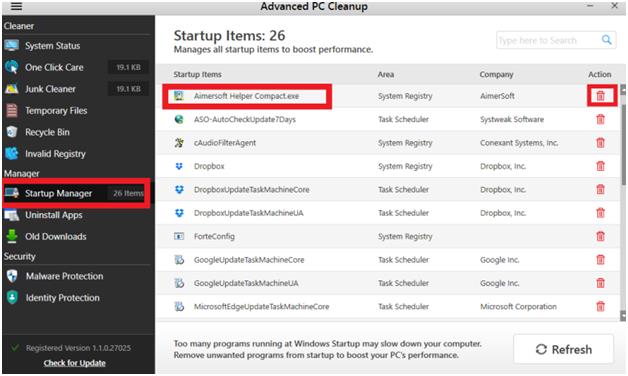Delete DropboxUpdateTaskMachineUA entry
The height and width of the screenshot is (376, 628).
pyautogui.click(x=600, y=213)
